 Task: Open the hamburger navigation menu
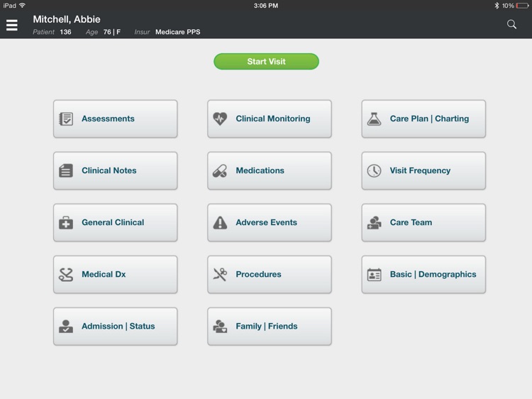[12, 25]
